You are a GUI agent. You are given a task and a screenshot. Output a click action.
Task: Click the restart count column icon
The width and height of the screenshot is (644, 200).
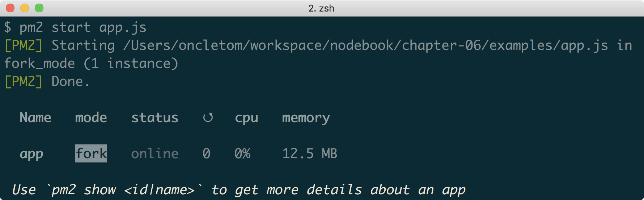point(208,118)
